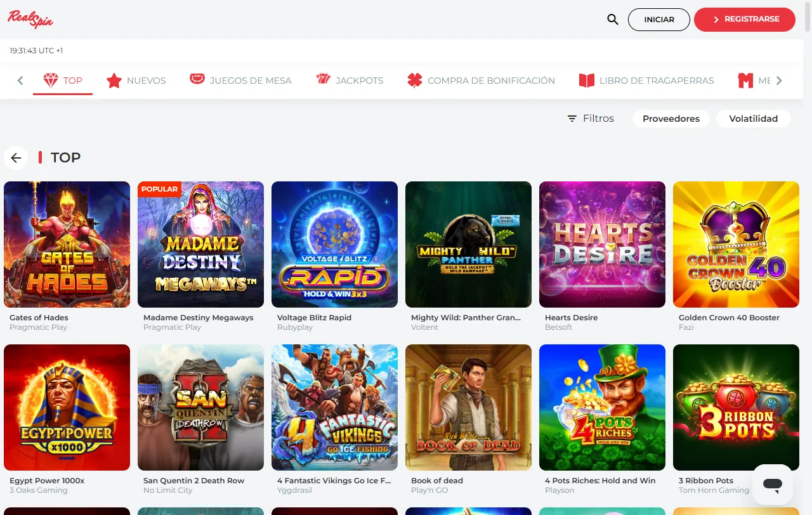This screenshot has width=812, height=515.
Task: Open San Quentin 2 Death Row thumbnail
Action: pyautogui.click(x=200, y=407)
